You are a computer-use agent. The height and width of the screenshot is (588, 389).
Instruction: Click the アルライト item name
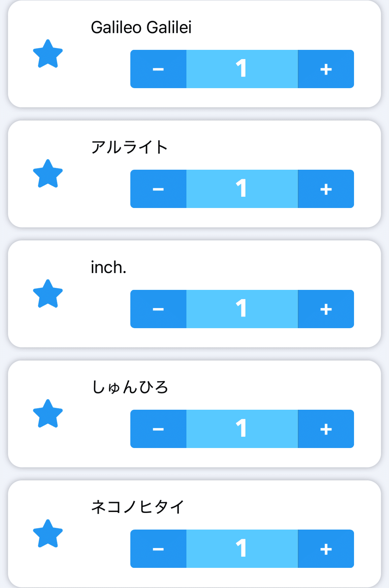point(129,147)
